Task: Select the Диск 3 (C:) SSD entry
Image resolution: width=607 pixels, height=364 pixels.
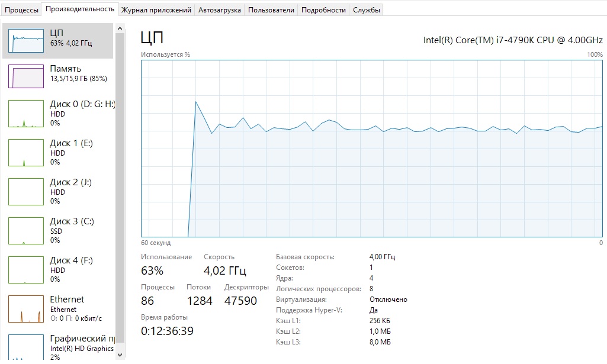Action: tap(57, 231)
